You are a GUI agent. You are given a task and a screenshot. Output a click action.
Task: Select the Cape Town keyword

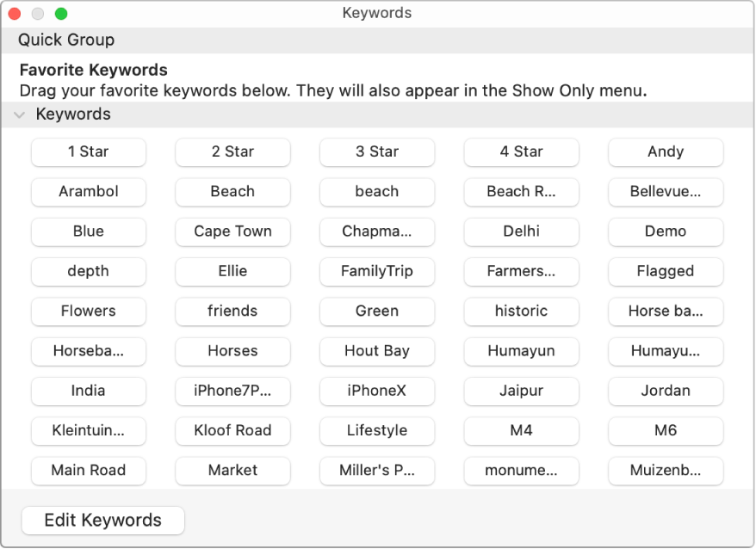232,231
